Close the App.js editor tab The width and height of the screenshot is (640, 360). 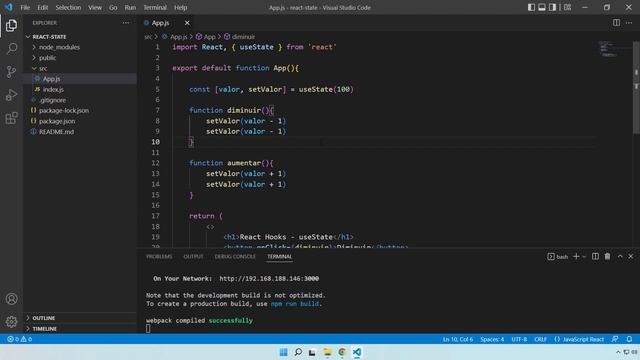187,23
